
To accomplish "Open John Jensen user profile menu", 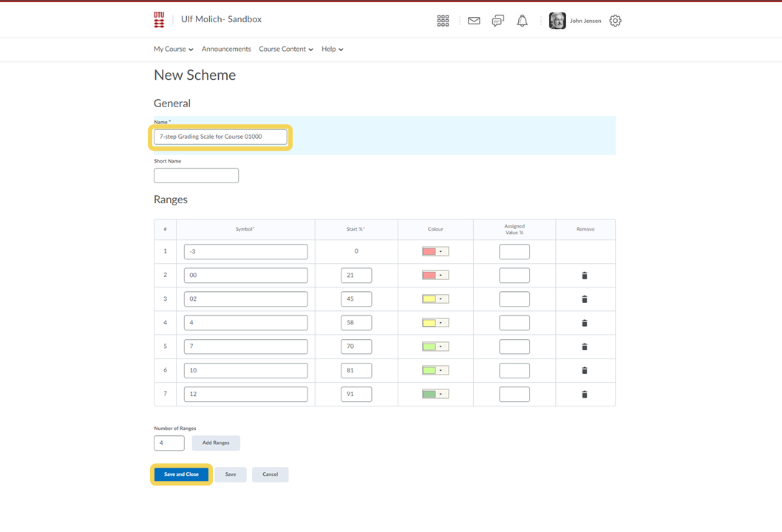I will pos(575,21).
